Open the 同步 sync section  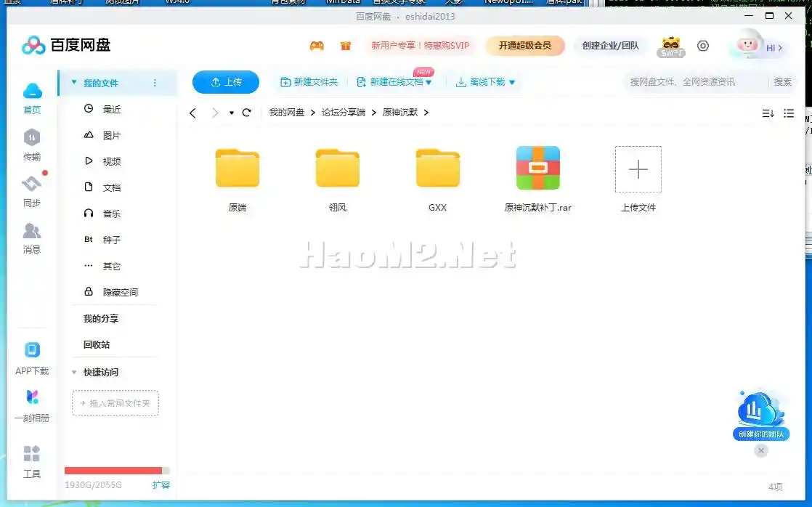[32, 191]
